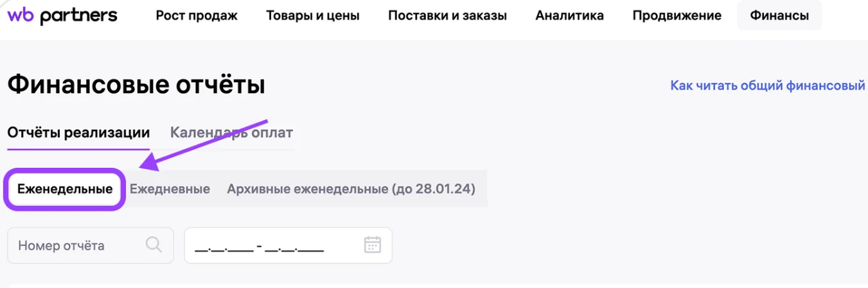Show Архивные еженедельные (до 28.01.24) reports
Viewport: 868px width, 288px height.
(x=351, y=189)
